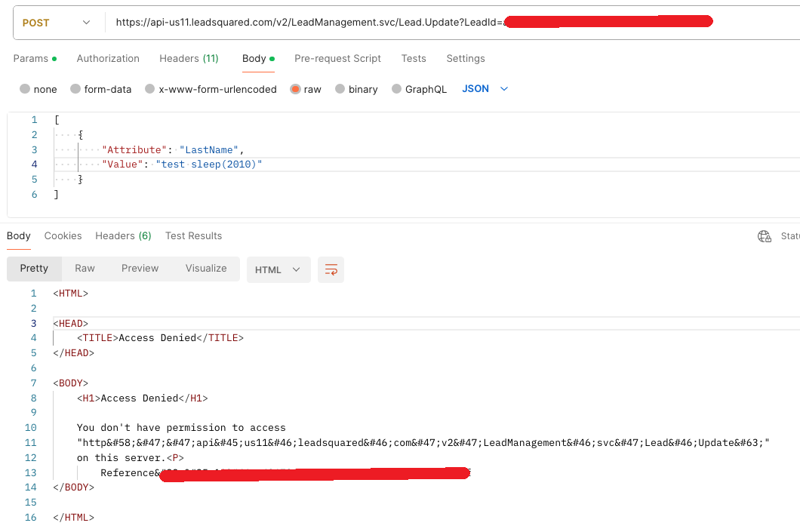
Task: Open the response Cookies tab
Action: point(63,235)
